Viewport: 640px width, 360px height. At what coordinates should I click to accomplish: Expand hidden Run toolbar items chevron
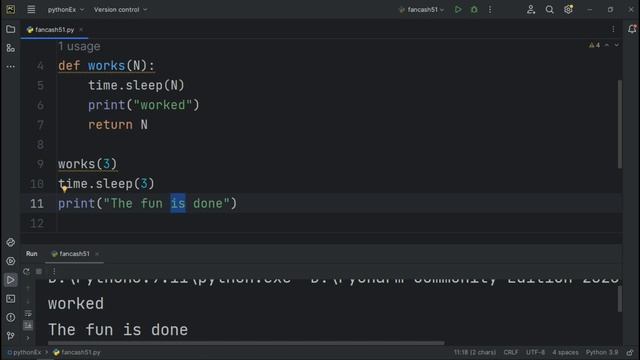(28, 338)
